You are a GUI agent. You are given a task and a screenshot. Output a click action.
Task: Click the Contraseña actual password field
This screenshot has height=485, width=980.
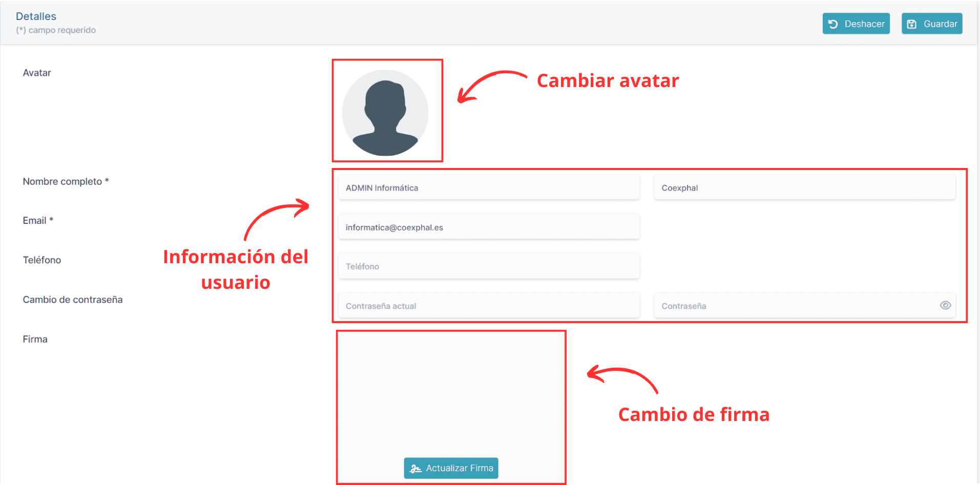[x=488, y=305]
